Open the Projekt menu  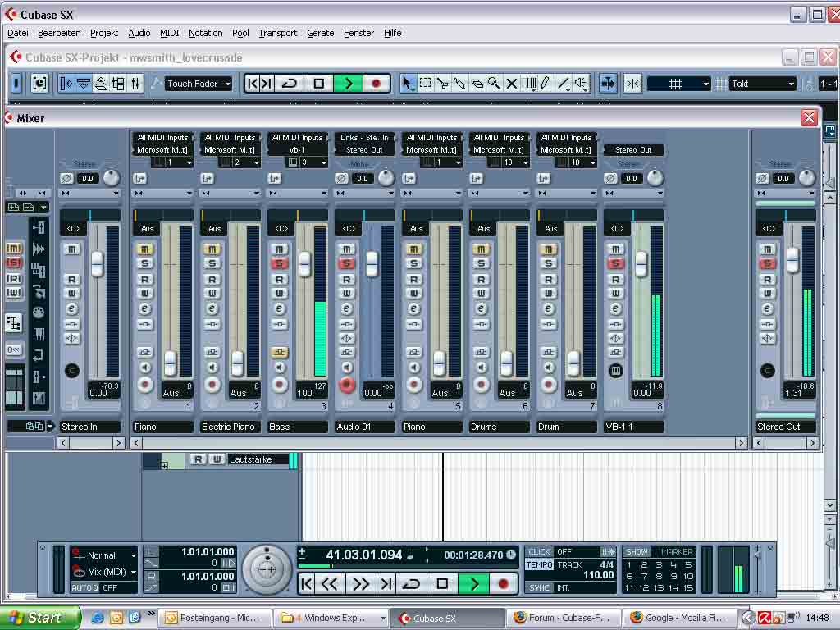point(104,33)
